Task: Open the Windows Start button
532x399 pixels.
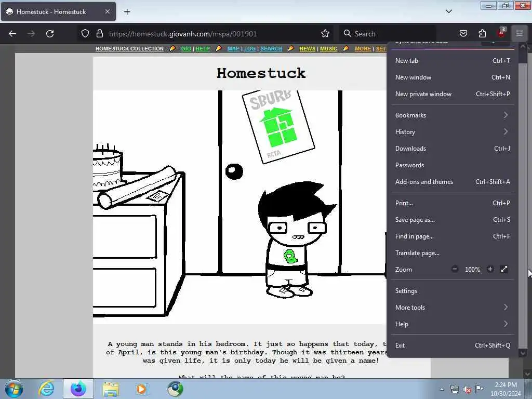Action: pyautogui.click(x=14, y=389)
